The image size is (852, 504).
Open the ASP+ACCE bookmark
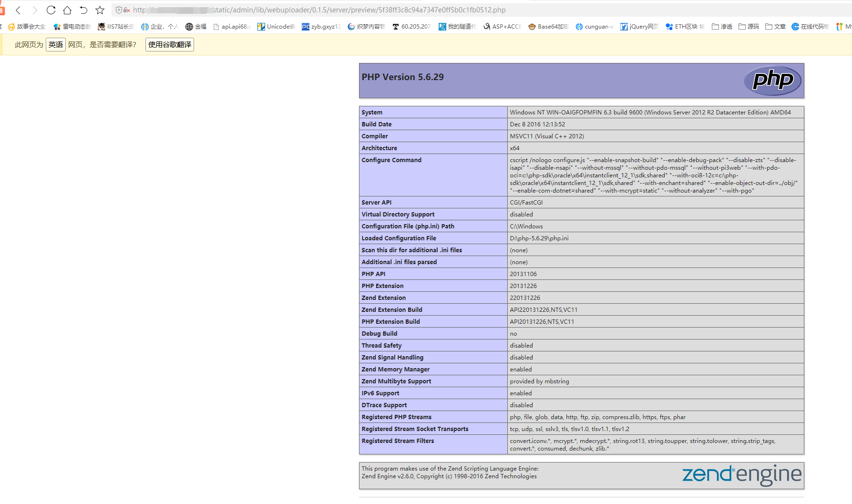click(502, 27)
